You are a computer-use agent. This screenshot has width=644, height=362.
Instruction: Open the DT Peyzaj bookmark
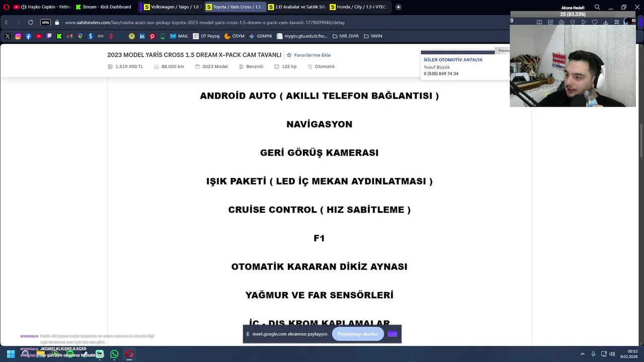coord(206,36)
